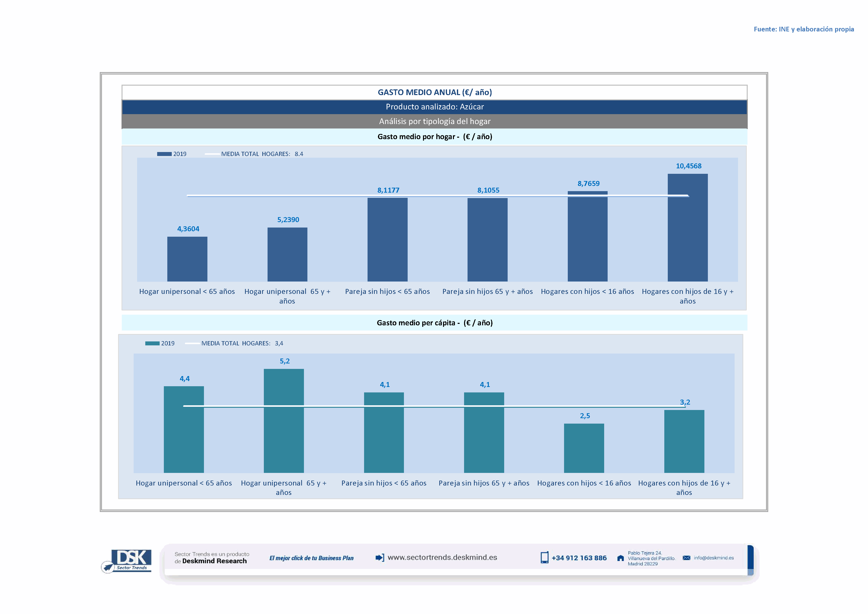Select the 4,3604 bar in top chart
The width and height of the screenshot is (868, 614).
coord(187,259)
